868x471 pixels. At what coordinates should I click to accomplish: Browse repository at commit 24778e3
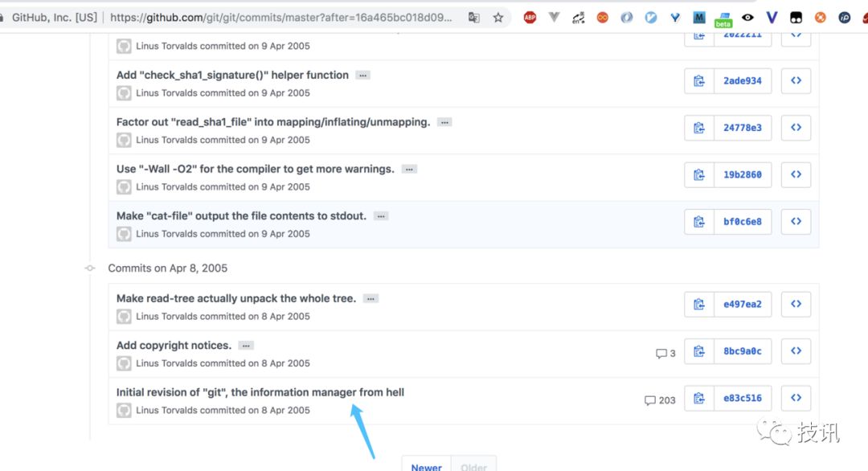(796, 128)
